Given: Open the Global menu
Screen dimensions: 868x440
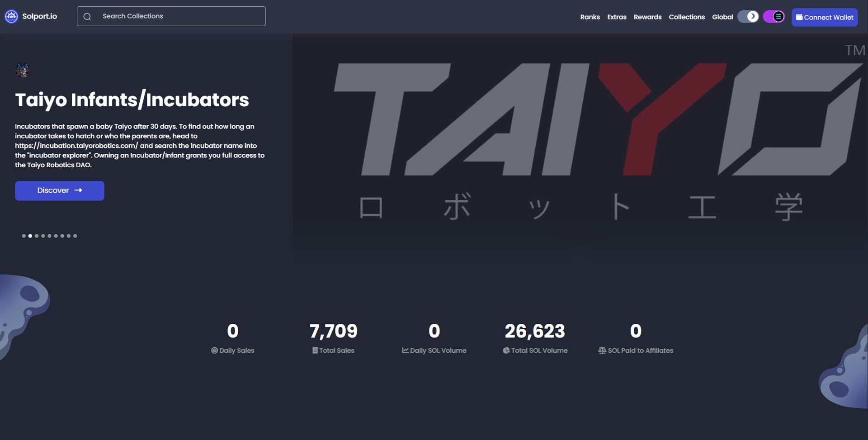Looking at the screenshot, I should tap(722, 17).
